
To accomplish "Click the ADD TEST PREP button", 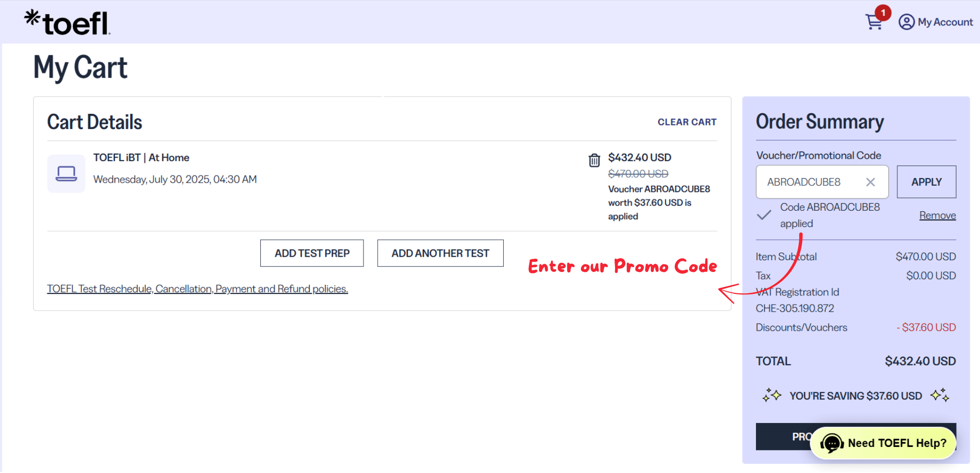I will pos(312,253).
